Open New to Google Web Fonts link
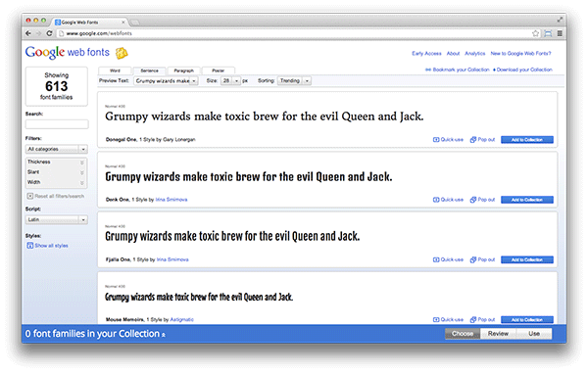The image size is (588, 373). tap(521, 54)
